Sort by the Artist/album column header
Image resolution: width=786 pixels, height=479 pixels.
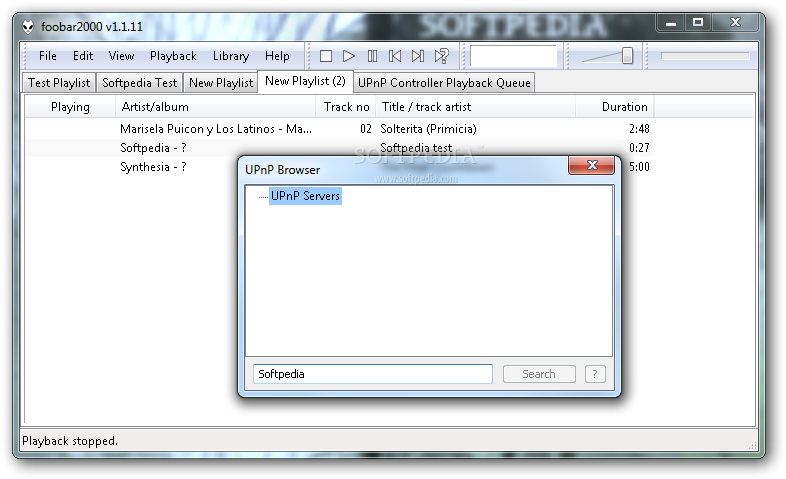tap(216, 107)
